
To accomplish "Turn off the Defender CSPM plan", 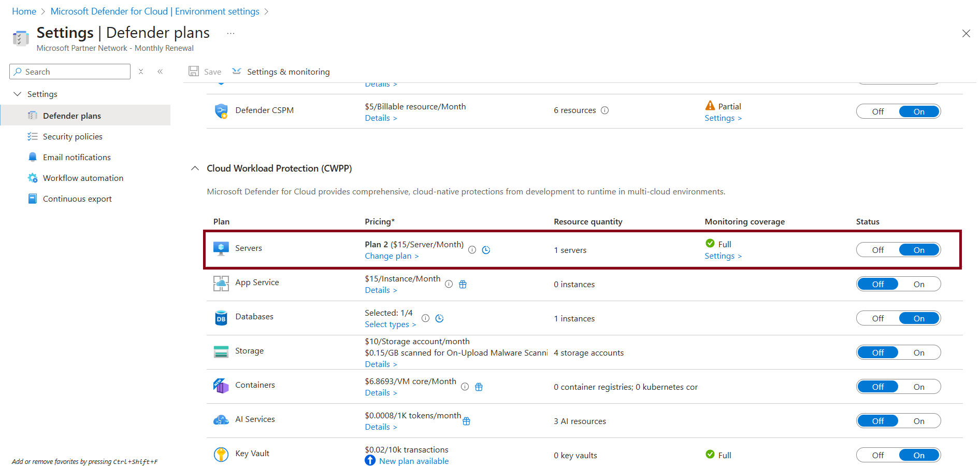I will [x=878, y=111].
